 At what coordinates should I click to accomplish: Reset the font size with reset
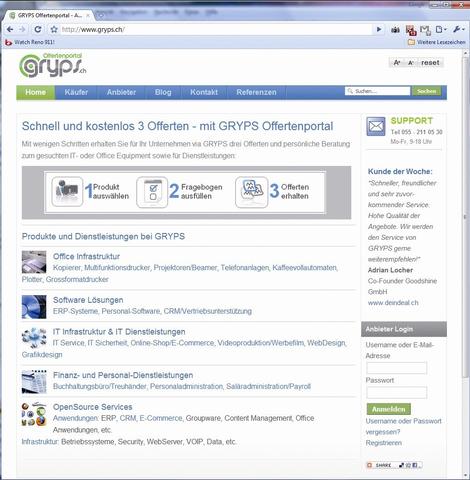click(x=430, y=62)
